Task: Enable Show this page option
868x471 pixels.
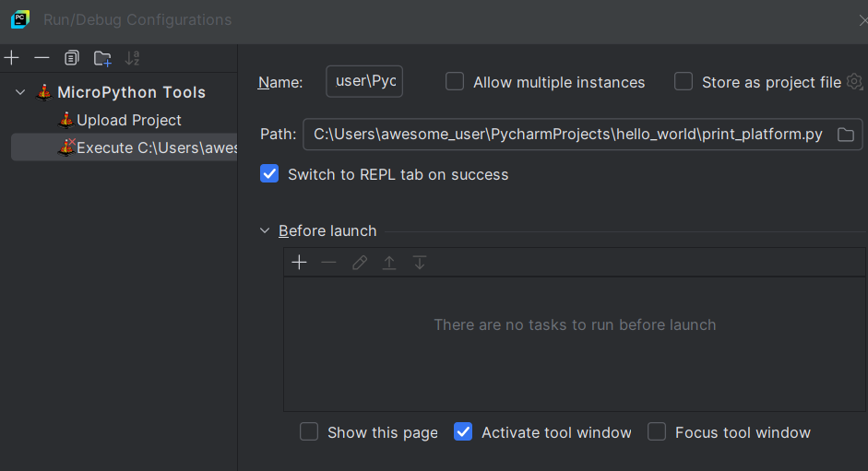Action: 309,431
